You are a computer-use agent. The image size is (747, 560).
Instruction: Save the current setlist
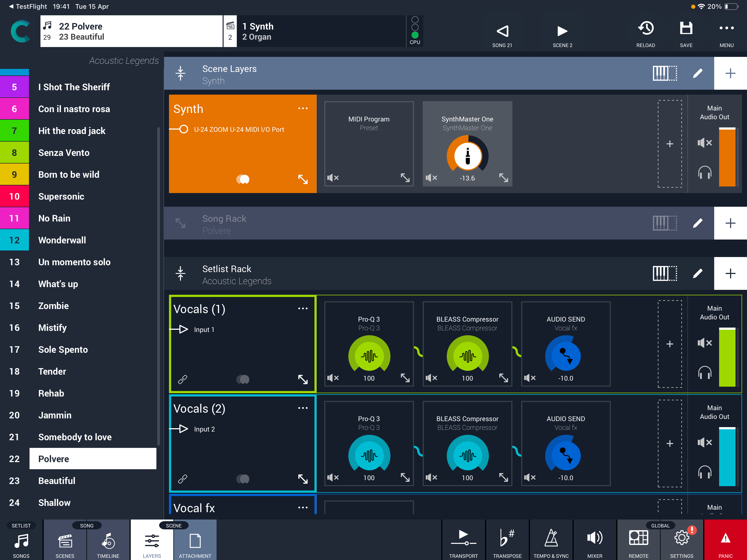pyautogui.click(x=686, y=33)
